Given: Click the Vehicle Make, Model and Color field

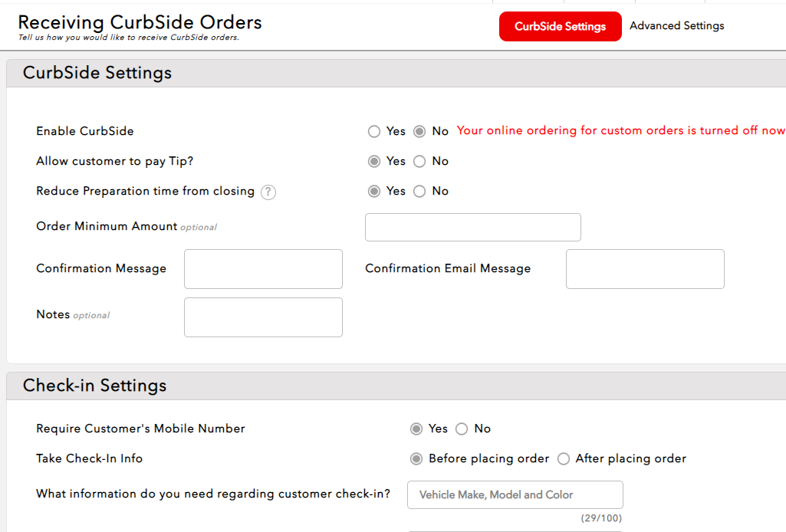Looking at the screenshot, I should pos(515,495).
